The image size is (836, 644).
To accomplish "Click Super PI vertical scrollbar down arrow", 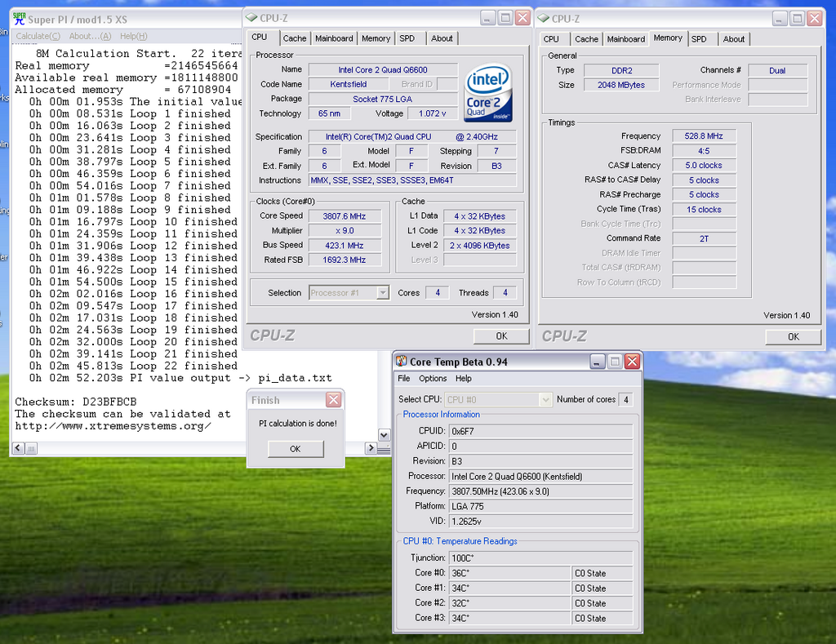I will point(384,435).
